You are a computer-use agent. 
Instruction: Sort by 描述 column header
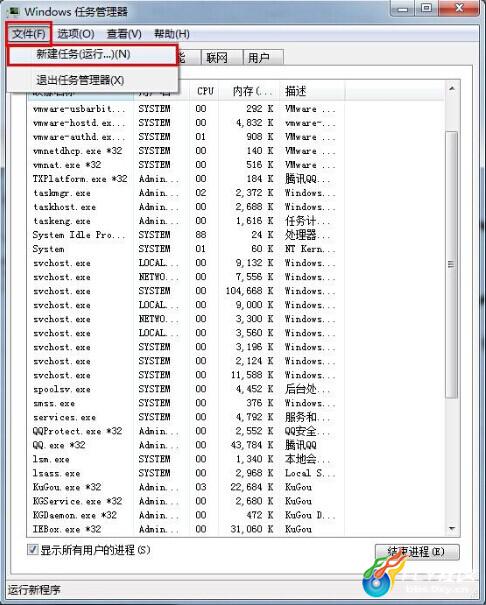click(x=312, y=91)
